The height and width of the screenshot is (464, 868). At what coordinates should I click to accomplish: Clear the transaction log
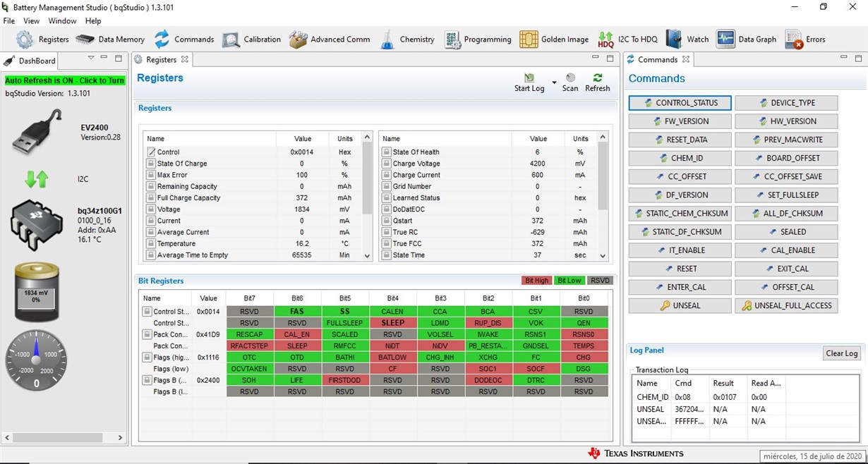(842, 353)
